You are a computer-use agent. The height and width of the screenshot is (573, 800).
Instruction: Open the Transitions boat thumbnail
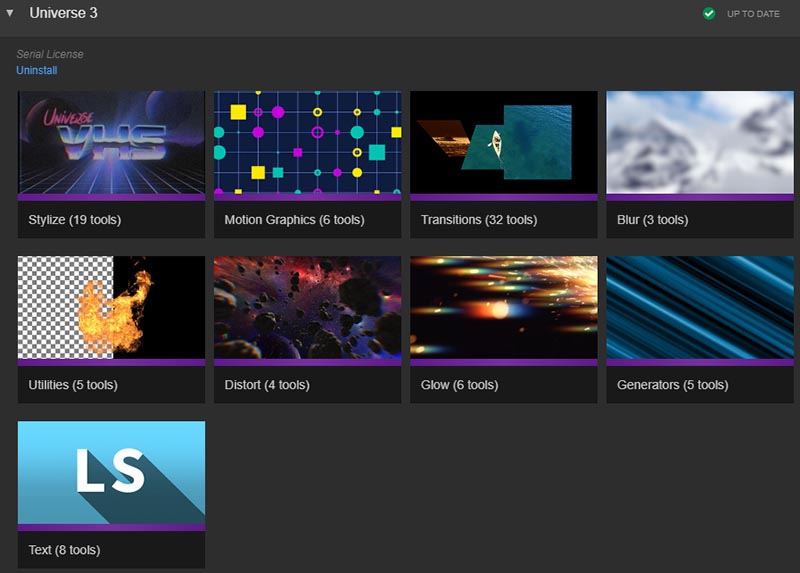pos(504,142)
